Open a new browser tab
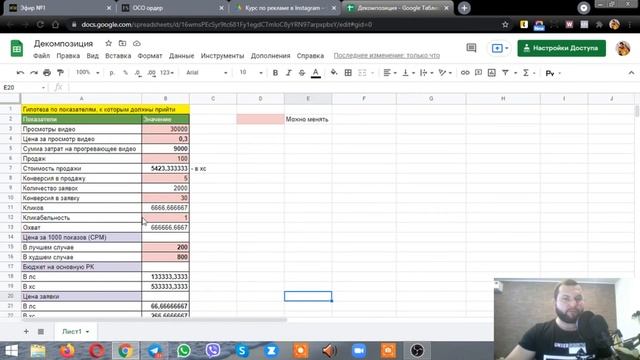The width and height of the screenshot is (640, 360). coord(464,8)
